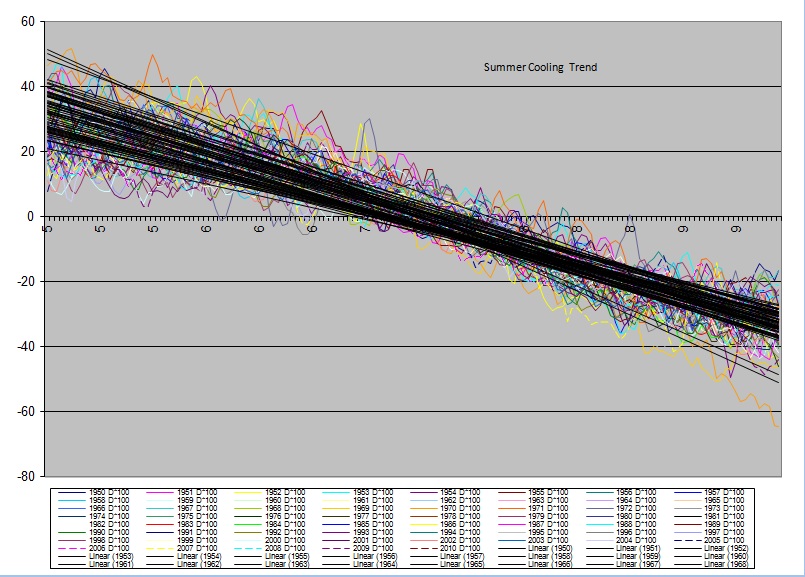Click the Summer Cooling Trend chart title
This screenshot has height=577, width=805.
[x=540, y=67]
